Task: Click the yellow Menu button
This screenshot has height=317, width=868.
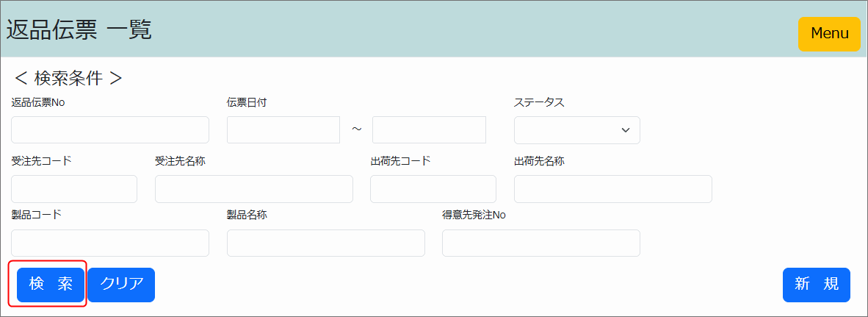Action: point(829,34)
